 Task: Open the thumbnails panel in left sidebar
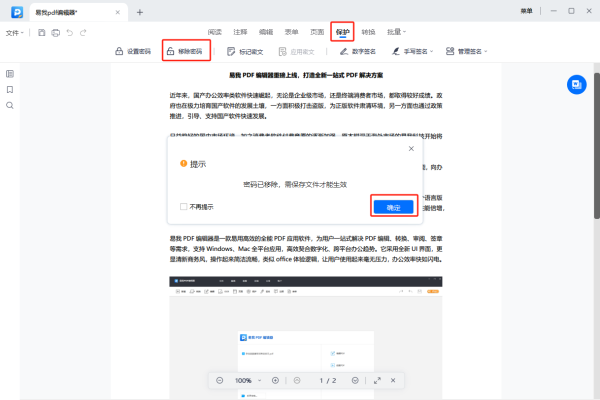(x=10, y=74)
